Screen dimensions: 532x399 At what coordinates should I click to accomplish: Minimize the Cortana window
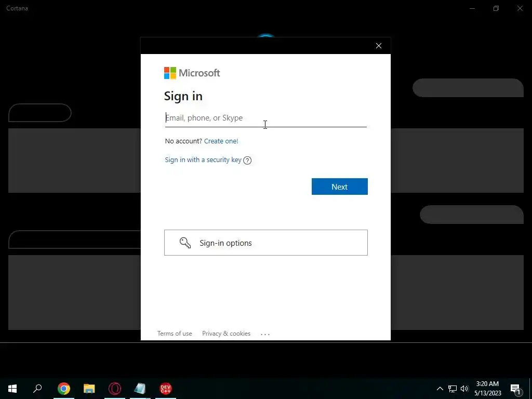(x=472, y=8)
